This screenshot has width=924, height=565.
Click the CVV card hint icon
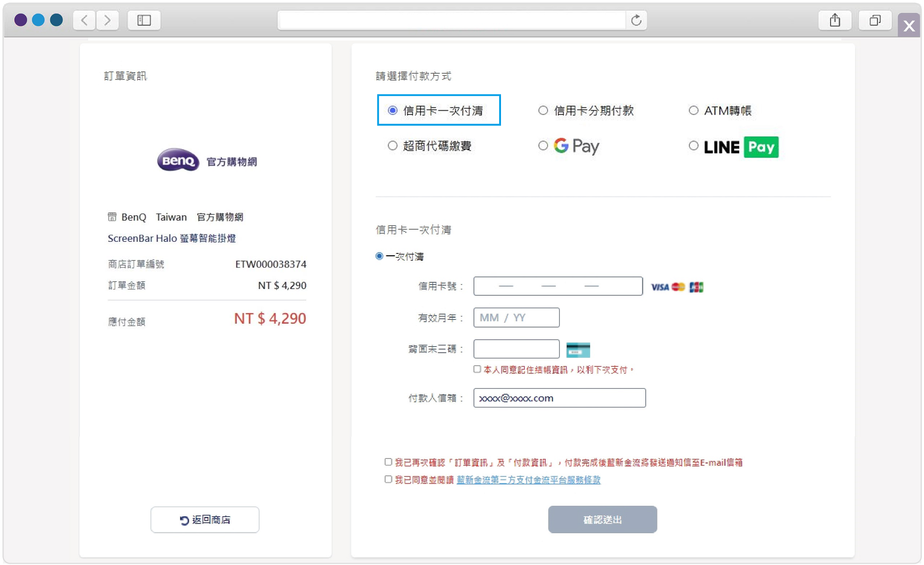click(x=578, y=350)
